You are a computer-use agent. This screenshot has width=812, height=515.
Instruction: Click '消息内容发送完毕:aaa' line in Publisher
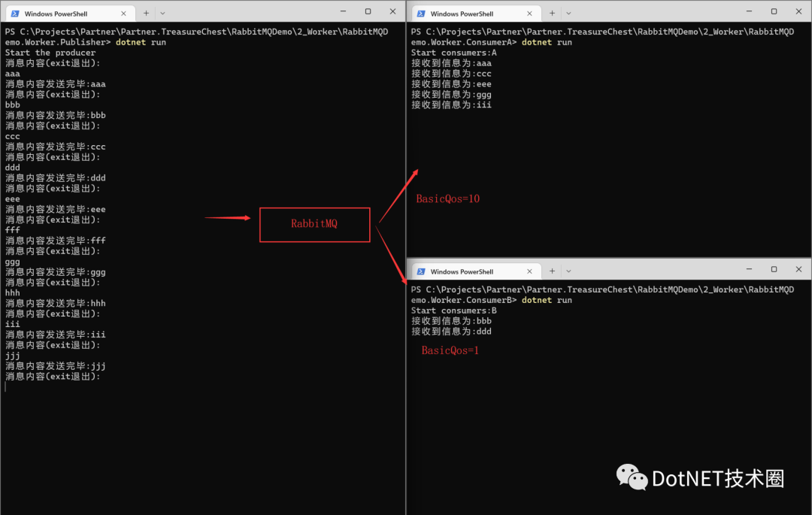pyautogui.click(x=56, y=84)
